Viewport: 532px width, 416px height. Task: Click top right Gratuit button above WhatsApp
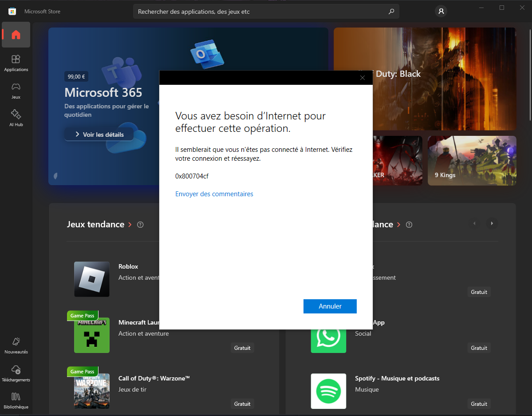(x=479, y=292)
